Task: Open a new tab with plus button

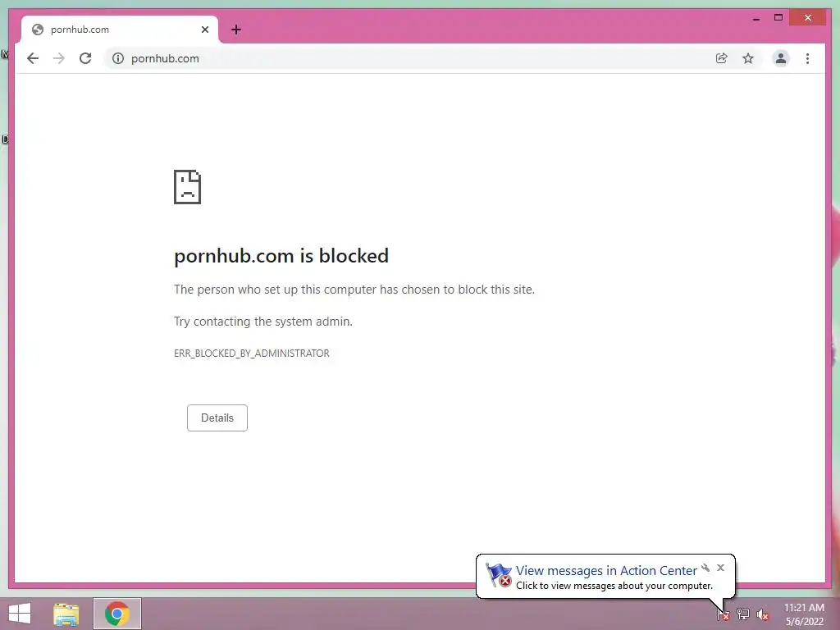Action: click(x=236, y=30)
